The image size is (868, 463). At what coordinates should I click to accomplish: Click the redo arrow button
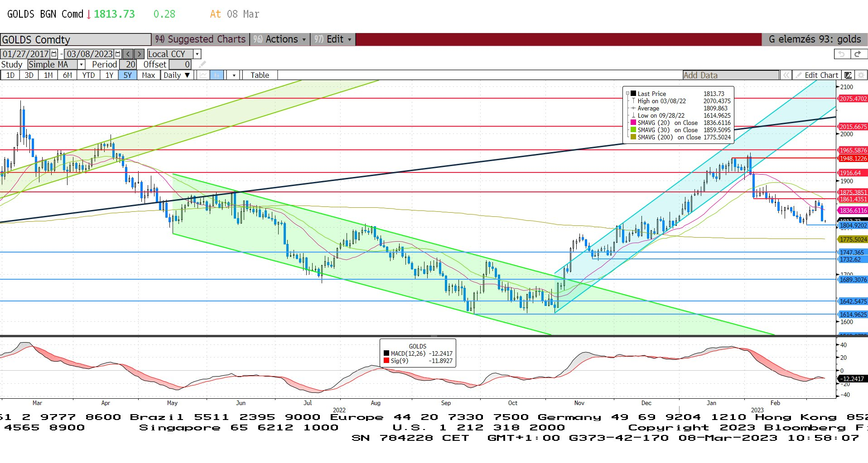(x=858, y=54)
